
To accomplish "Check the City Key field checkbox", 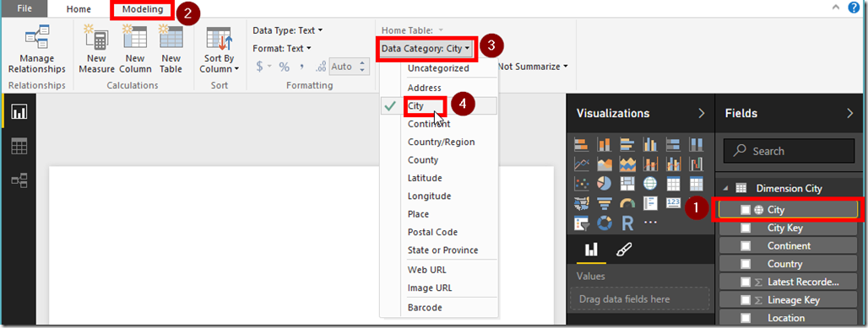I will click(746, 228).
